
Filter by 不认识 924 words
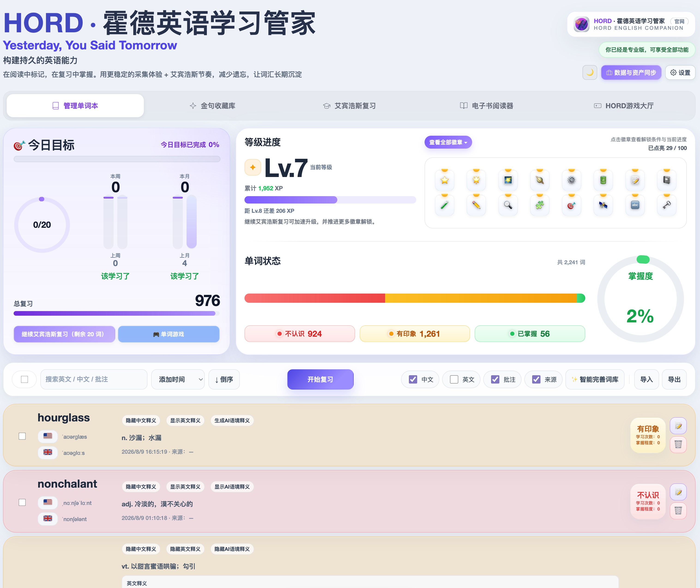click(x=299, y=334)
